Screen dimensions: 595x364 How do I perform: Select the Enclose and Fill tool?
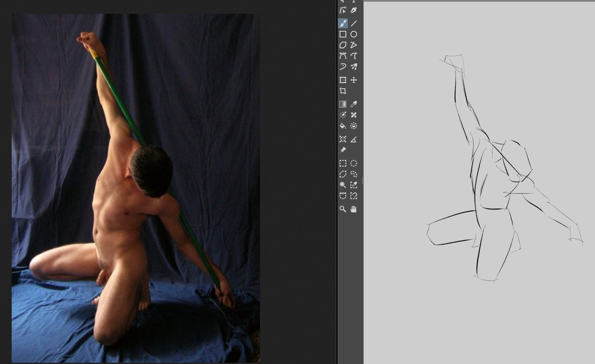[x=354, y=126]
